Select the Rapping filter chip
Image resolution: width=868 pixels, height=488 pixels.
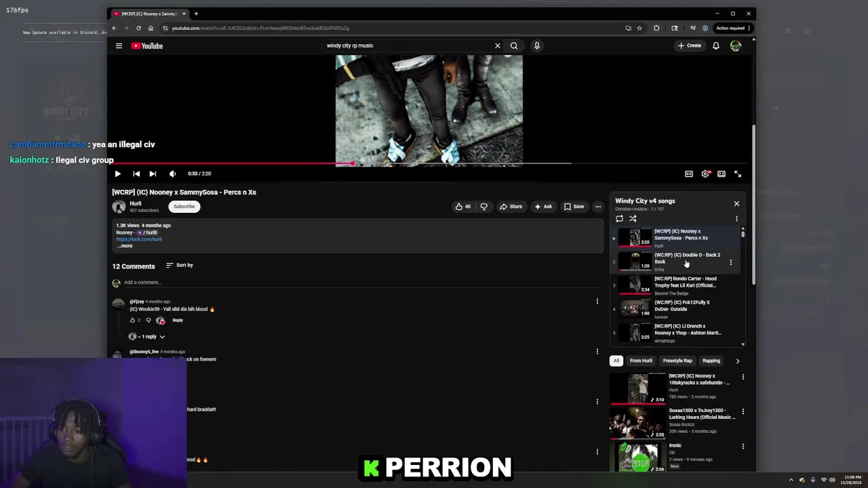click(x=711, y=361)
